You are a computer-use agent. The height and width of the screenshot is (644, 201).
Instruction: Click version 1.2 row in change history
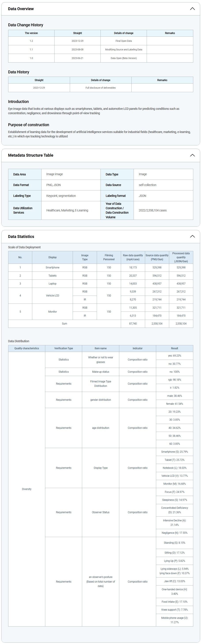click(x=31, y=41)
